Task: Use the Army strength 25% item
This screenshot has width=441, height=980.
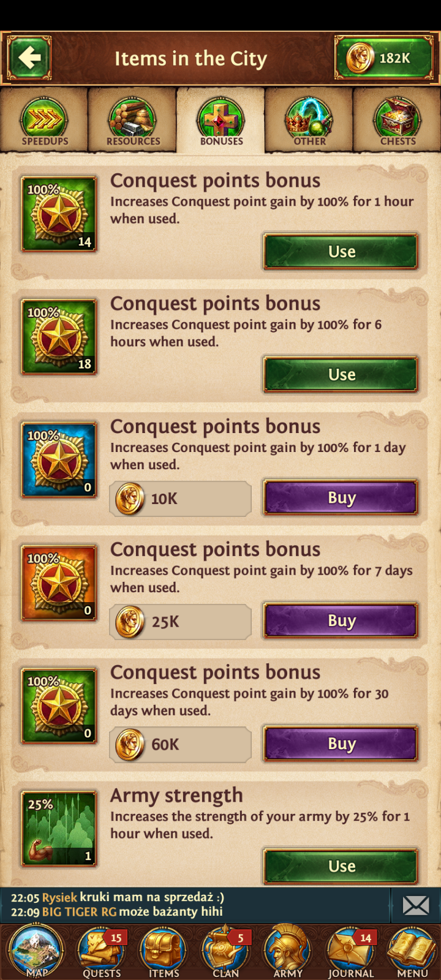Action: point(341,866)
